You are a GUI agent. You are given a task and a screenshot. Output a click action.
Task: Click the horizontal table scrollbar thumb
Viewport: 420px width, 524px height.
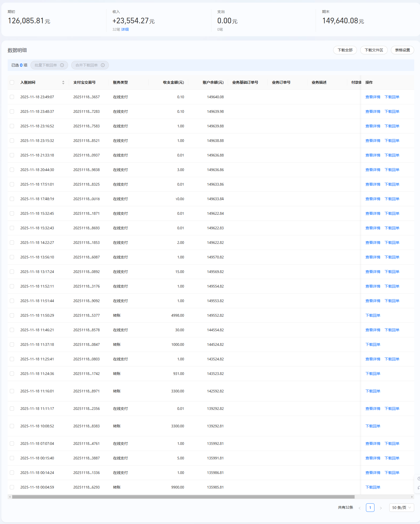[183, 497]
